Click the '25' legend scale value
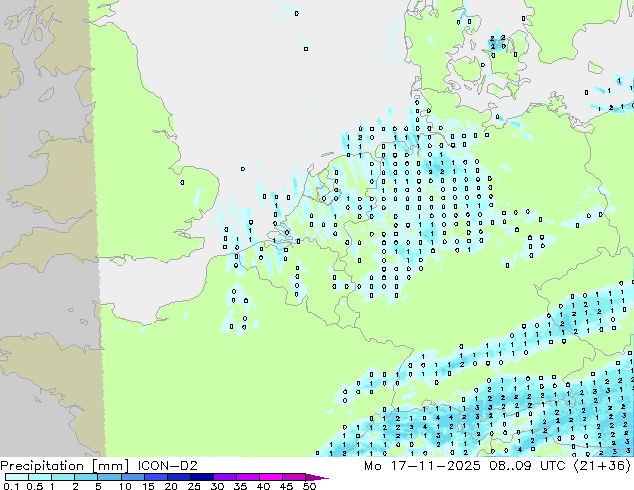The width and height of the screenshot is (634, 490). point(194,486)
